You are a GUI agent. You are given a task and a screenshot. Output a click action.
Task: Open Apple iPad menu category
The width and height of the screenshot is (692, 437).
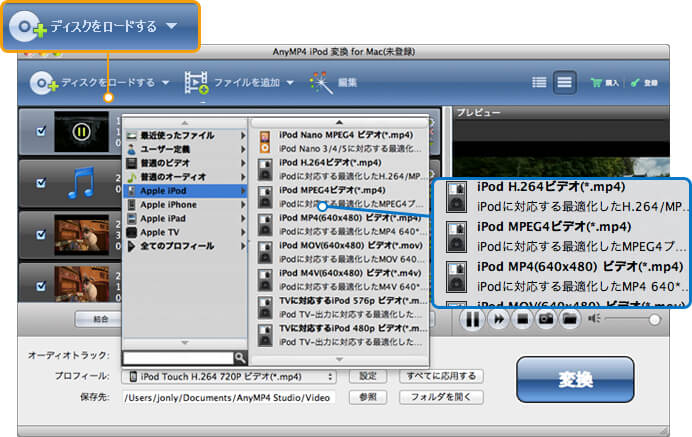pyautogui.click(x=185, y=218)
